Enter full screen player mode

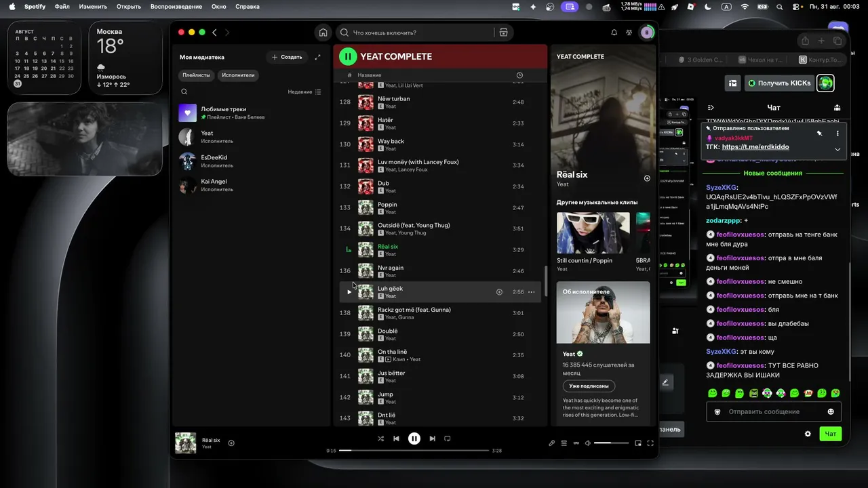click(650, 443)
